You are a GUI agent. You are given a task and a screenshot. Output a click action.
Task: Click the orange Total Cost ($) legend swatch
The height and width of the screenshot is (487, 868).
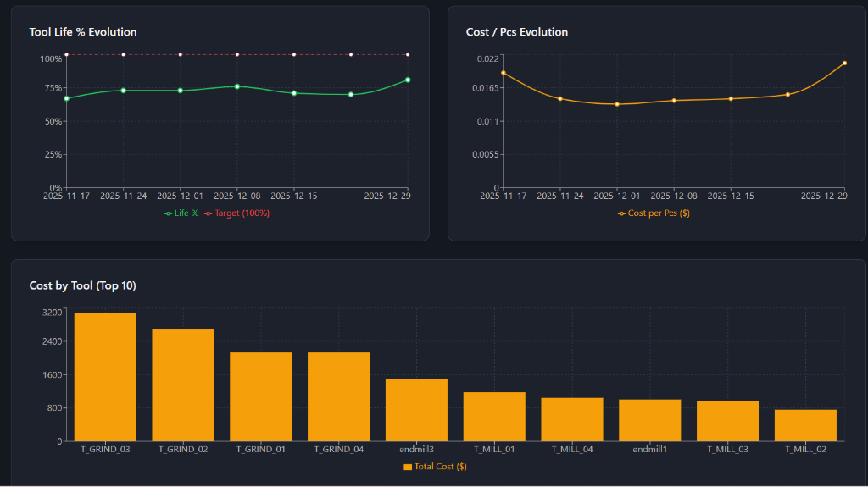tap(408, 467)
